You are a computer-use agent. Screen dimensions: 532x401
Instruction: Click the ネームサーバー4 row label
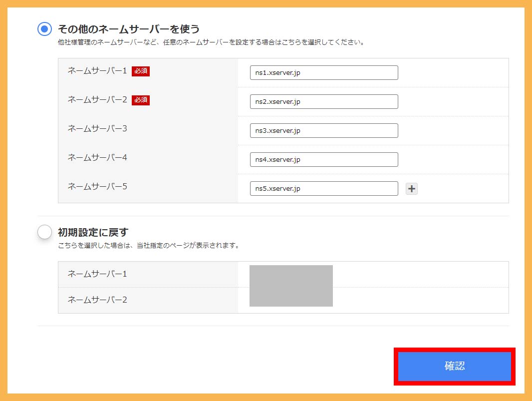point(97,158)
